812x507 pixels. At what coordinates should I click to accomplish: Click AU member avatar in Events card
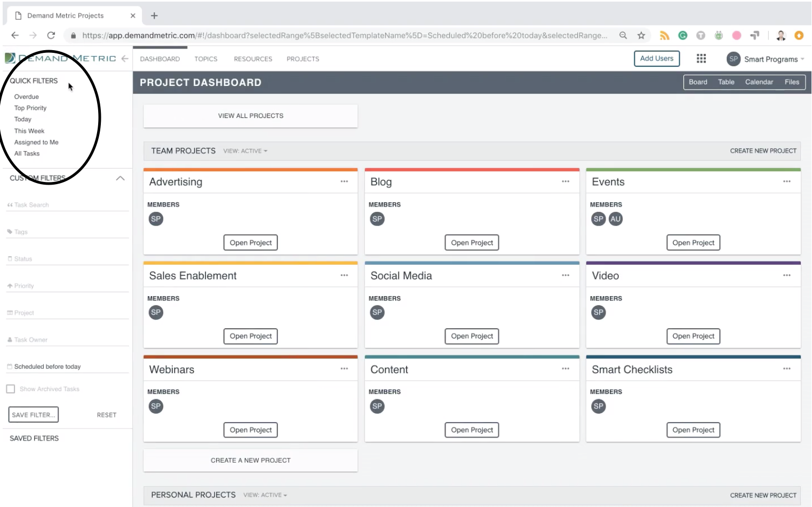click(x=616, y=219)
